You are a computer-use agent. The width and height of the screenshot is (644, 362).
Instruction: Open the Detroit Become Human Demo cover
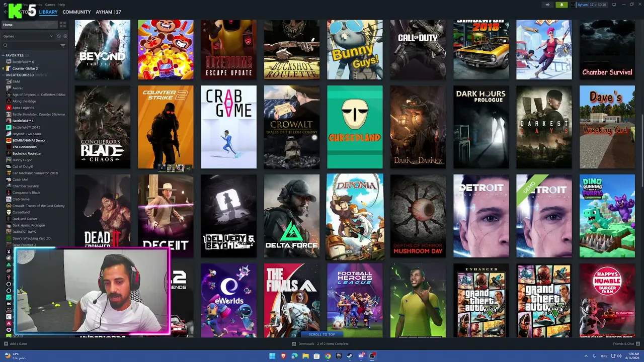point(544,216)
